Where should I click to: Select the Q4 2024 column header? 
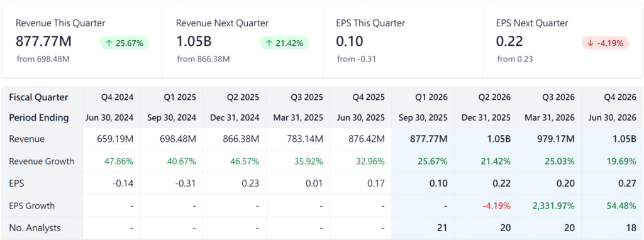click(118, 97)
